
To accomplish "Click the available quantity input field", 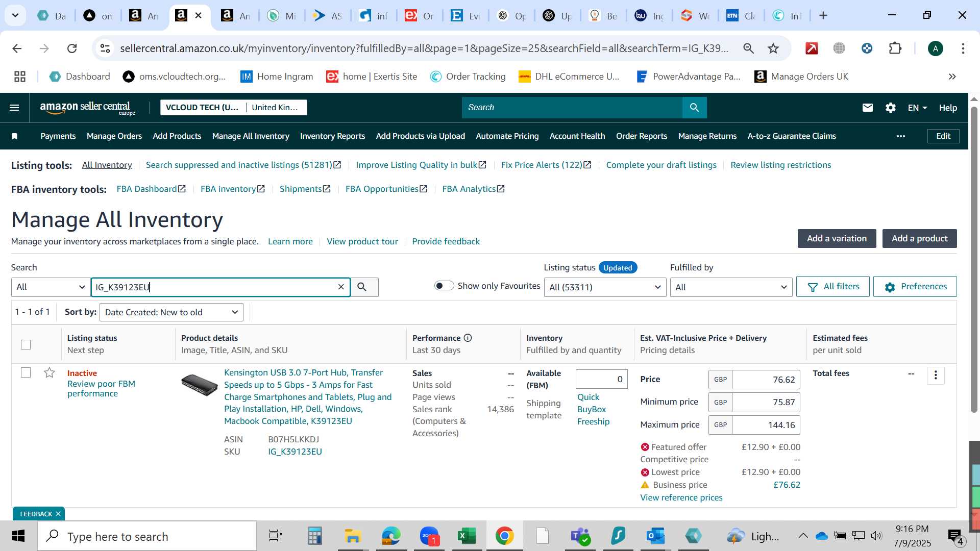I will point(601,379).
